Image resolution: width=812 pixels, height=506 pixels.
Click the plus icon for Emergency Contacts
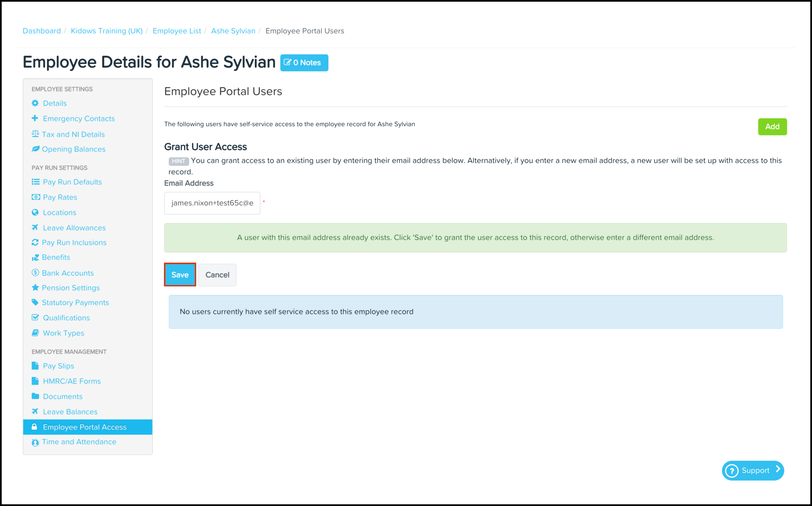(35, 118)
